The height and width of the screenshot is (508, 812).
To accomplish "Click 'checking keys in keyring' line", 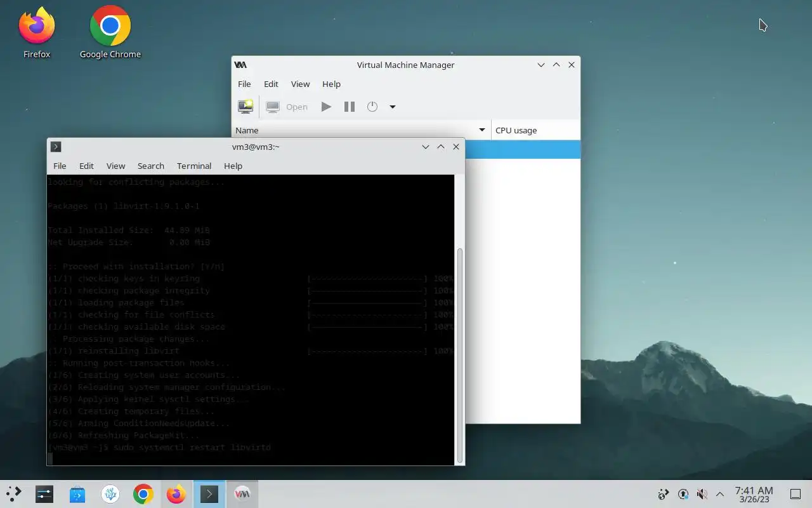I will coord(124,279).
